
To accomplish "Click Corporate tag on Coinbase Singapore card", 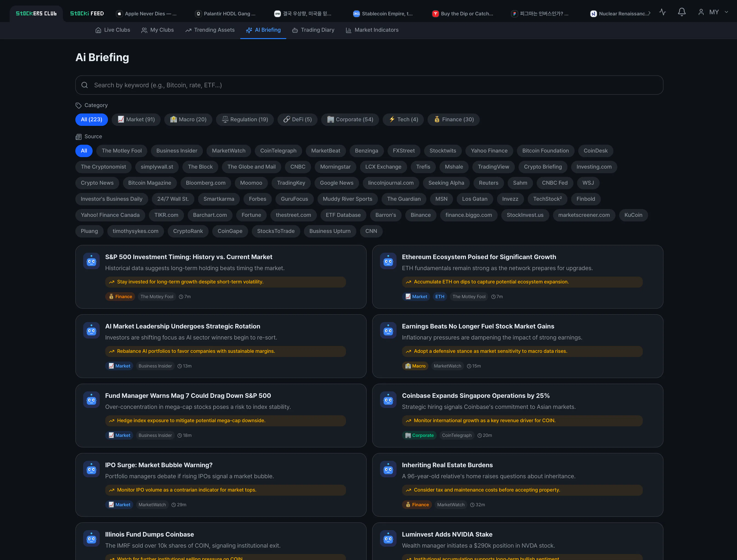I will pyautogui.click(x=419, y=435).
